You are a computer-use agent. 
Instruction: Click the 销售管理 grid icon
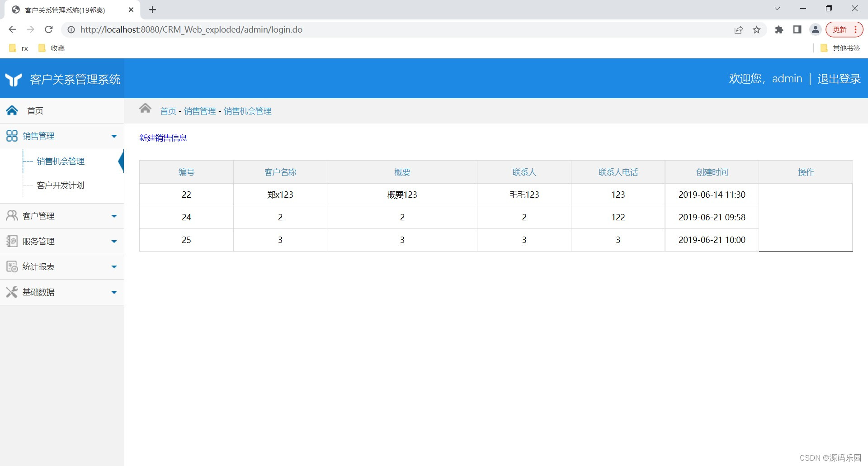click(12, 135)
